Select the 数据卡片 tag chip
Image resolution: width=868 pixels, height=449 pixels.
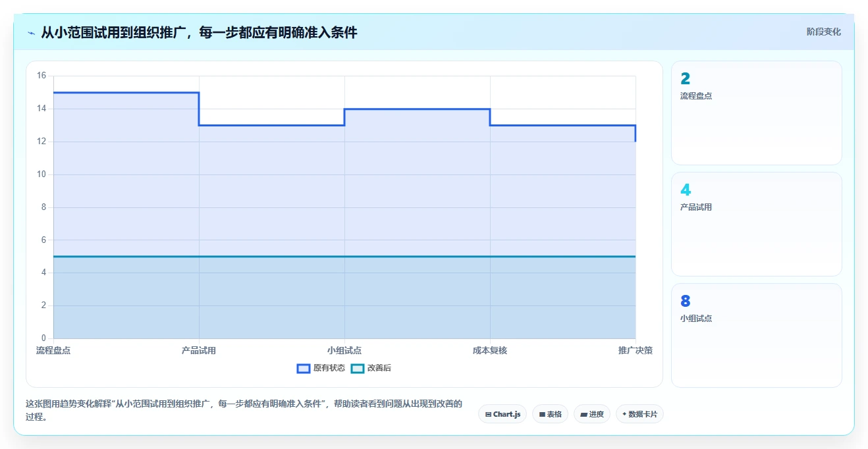pos(639,414)
